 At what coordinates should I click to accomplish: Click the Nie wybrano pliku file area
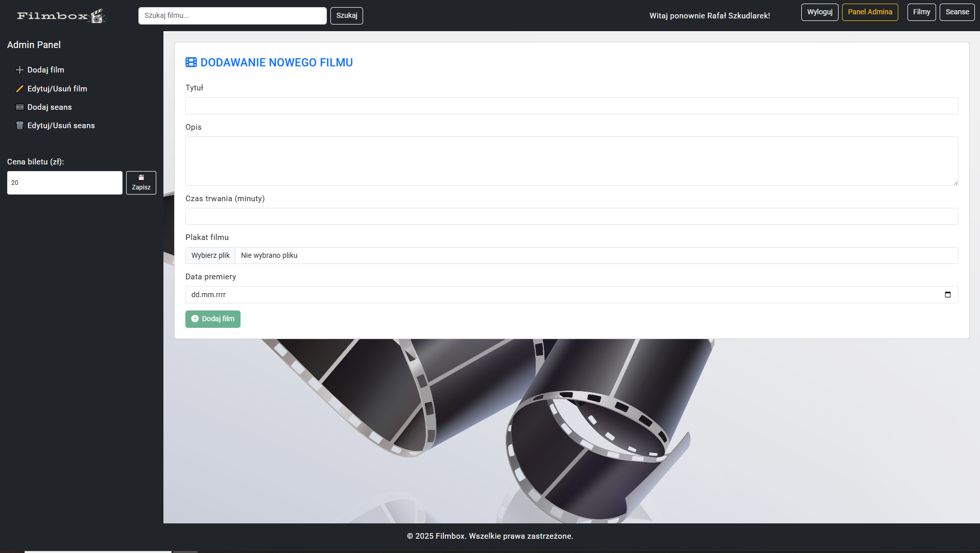click(x=596, y=256)
